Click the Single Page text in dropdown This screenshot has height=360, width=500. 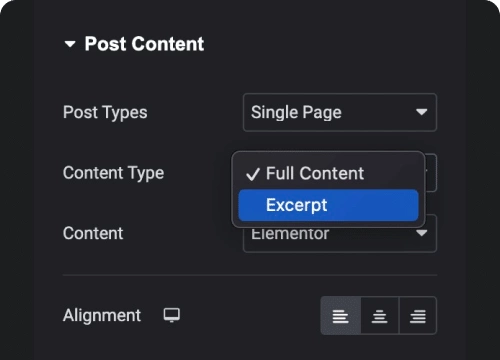[296, 113]
